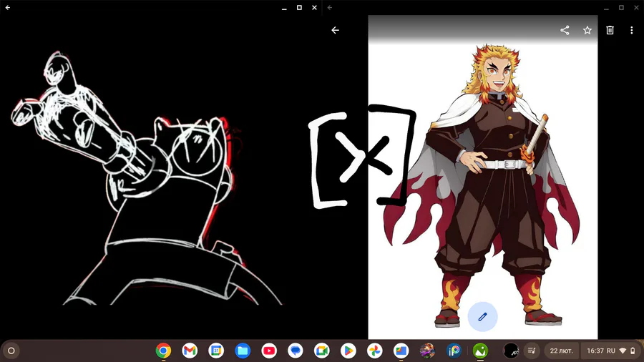Open the black sketch thumbnail app on shelf
The height and width of the screenshot is (362, 644).
[511, 351]
